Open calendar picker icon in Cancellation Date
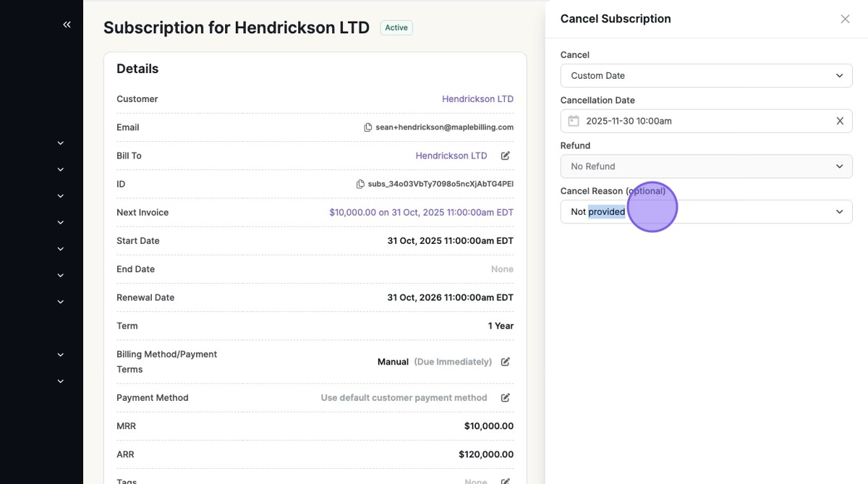 pos(574,121)
